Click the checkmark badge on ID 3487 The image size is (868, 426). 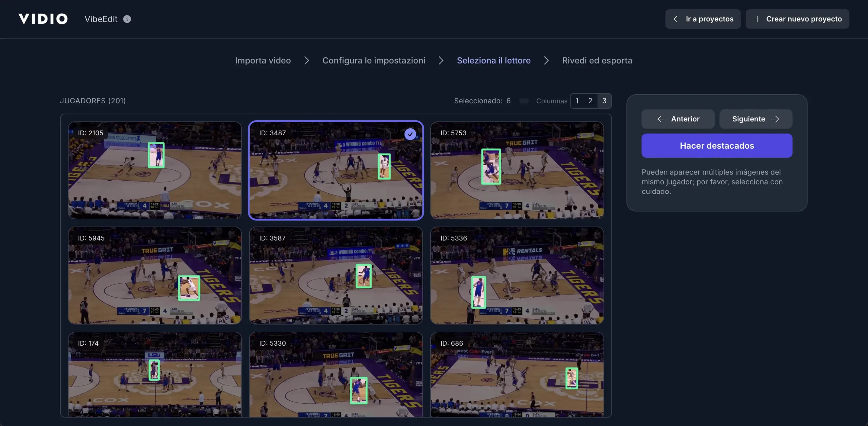[410, 134]
